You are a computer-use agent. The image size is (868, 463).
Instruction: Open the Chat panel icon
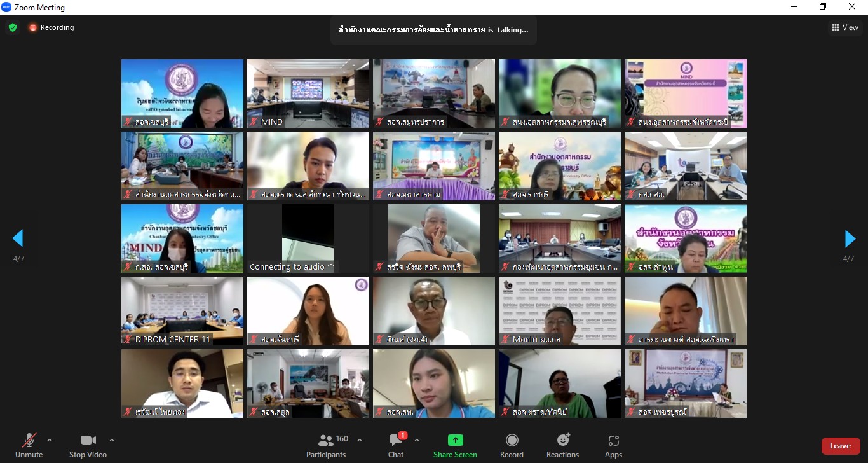click(396, 440)
